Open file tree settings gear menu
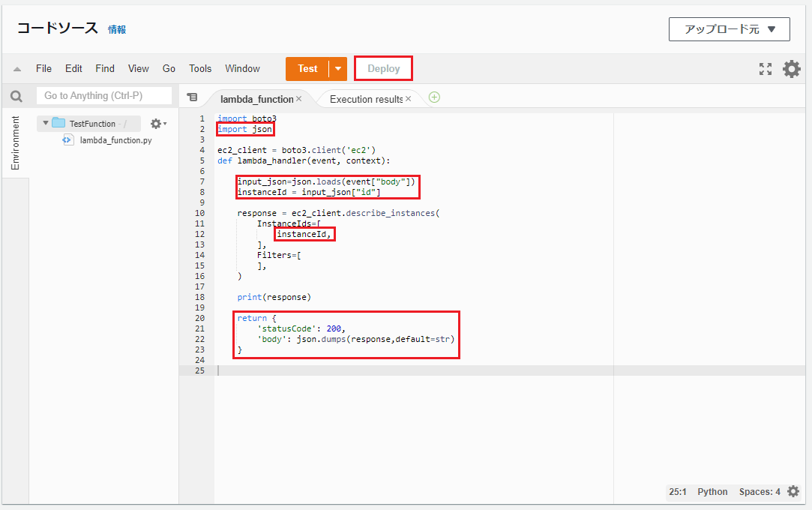The width and height of the screenshot is (812, 510). (x=158, y=124)
